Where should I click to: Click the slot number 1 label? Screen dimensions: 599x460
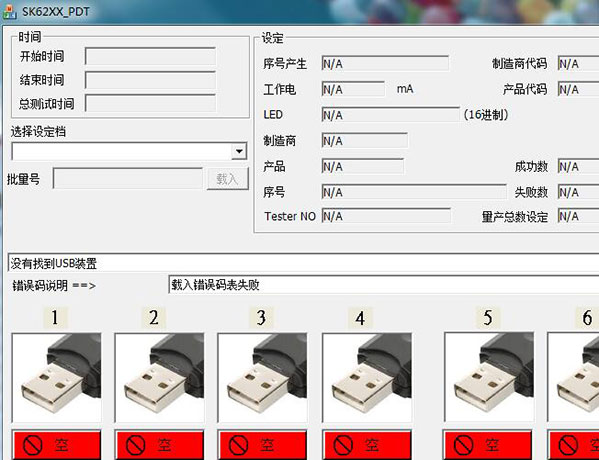coord(55,317)
